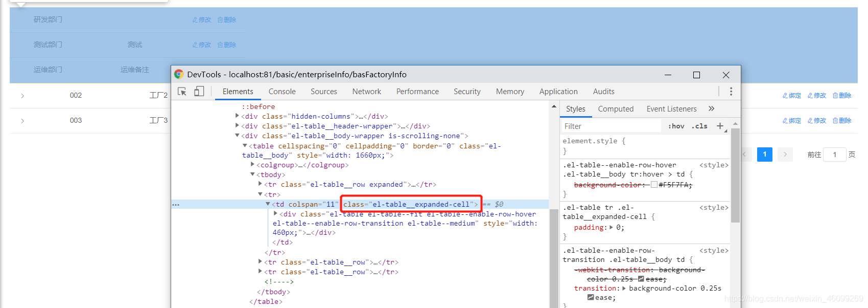Click the Filter styles input field

(x=611, y=126)
